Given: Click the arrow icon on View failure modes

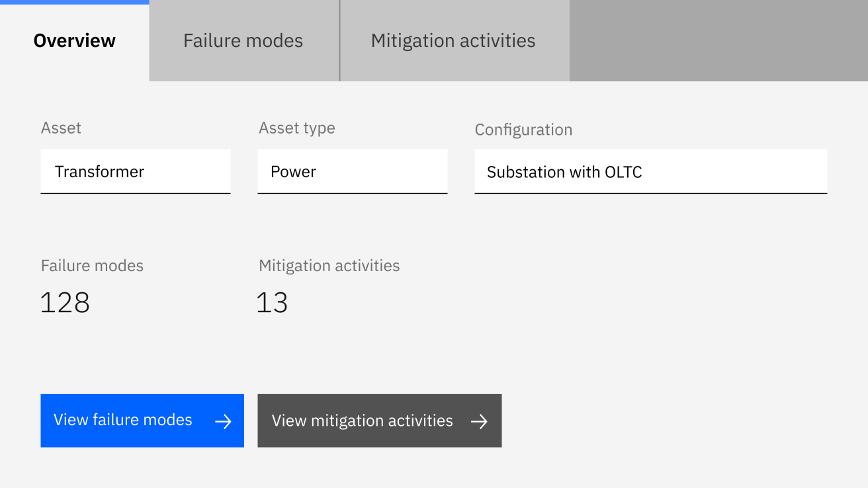Looking at the screenshot, I should point(223,421).
